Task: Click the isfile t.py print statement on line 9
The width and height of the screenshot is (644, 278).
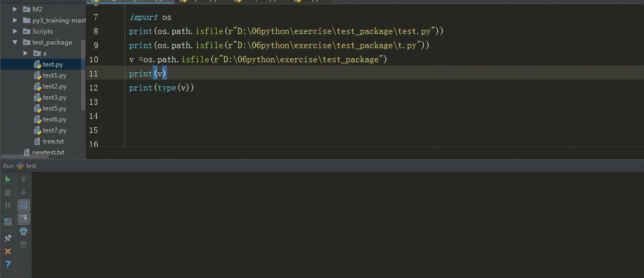Action: (279, 46)
